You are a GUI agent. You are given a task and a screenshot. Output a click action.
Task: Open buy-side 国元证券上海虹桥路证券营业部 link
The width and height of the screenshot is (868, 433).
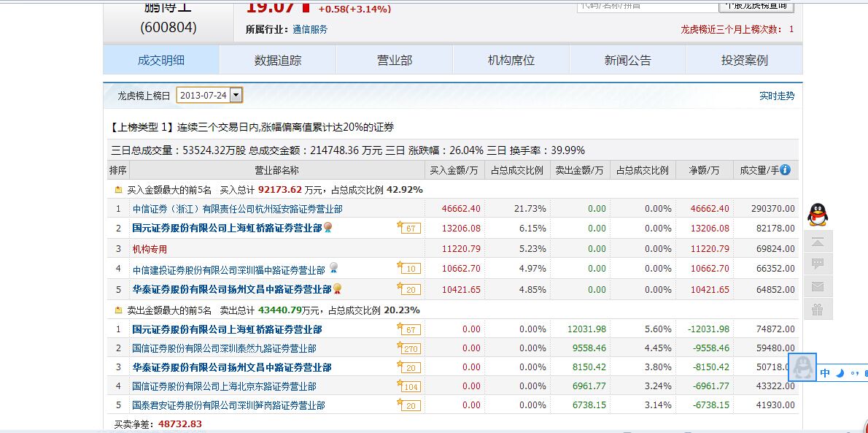pos(227,228)
